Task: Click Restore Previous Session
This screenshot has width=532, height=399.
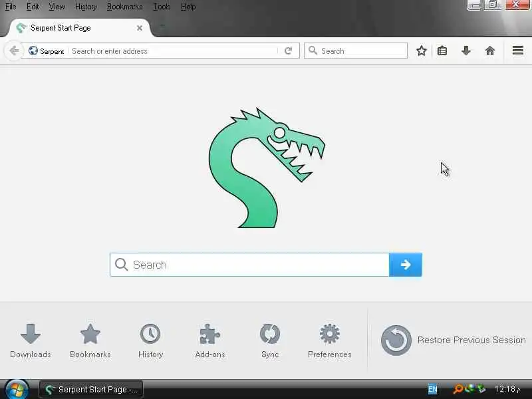Action: [454, 340]
